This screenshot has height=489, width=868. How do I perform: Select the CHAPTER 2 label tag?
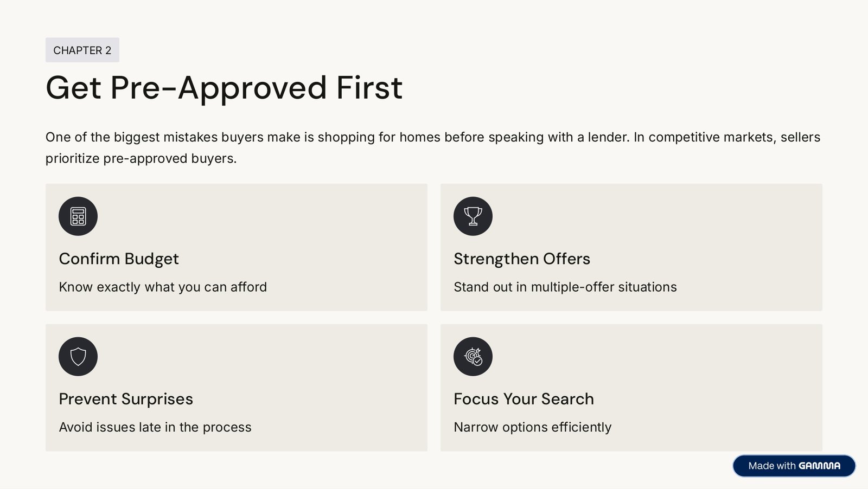click(82, 50)
